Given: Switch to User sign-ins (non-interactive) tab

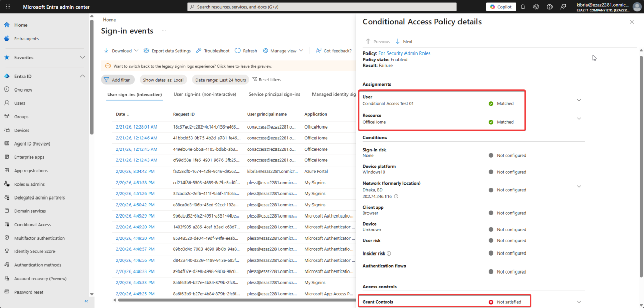Looking at the screenshot, I should pos(205,95).
